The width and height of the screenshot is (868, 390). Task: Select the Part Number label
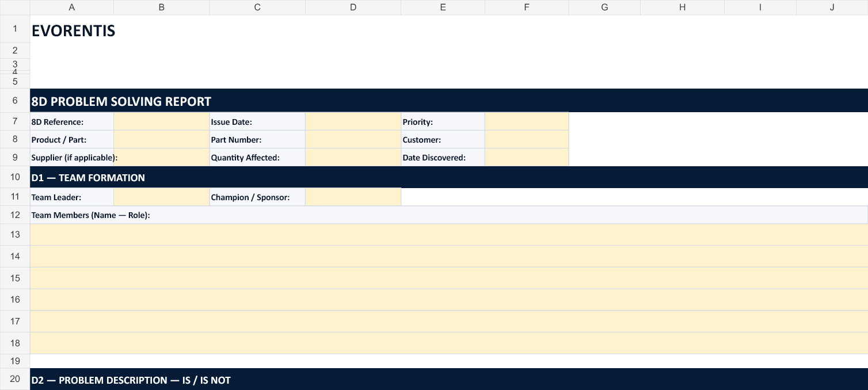(257, 139)
